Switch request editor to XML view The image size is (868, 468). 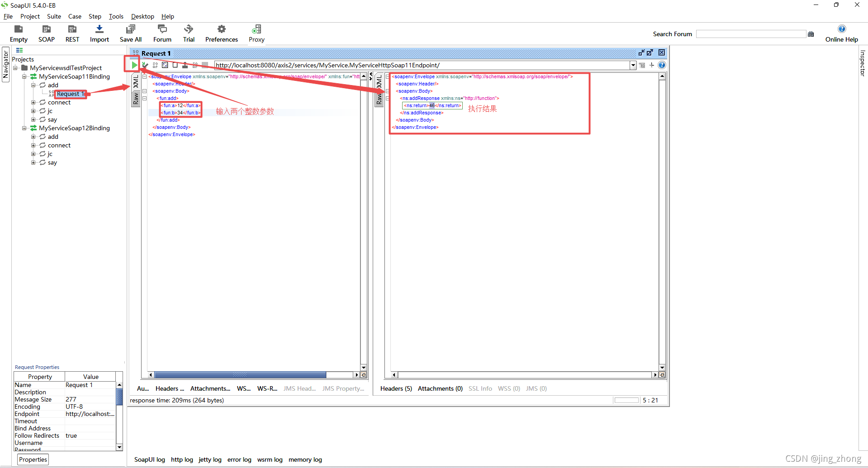[136, 82]
